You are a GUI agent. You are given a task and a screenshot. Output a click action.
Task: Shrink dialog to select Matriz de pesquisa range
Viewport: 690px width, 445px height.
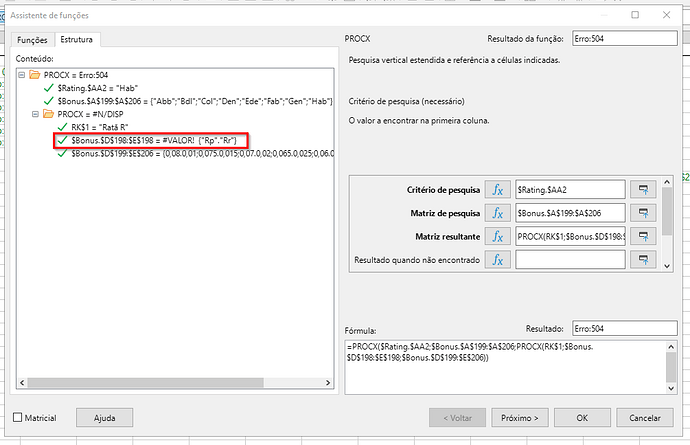(643, 213)
